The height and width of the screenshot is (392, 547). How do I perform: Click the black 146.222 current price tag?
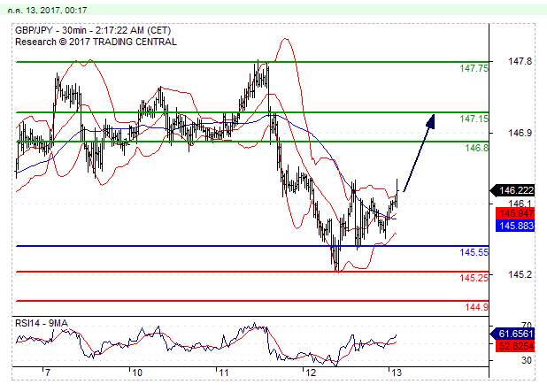(x=512, y=190)
